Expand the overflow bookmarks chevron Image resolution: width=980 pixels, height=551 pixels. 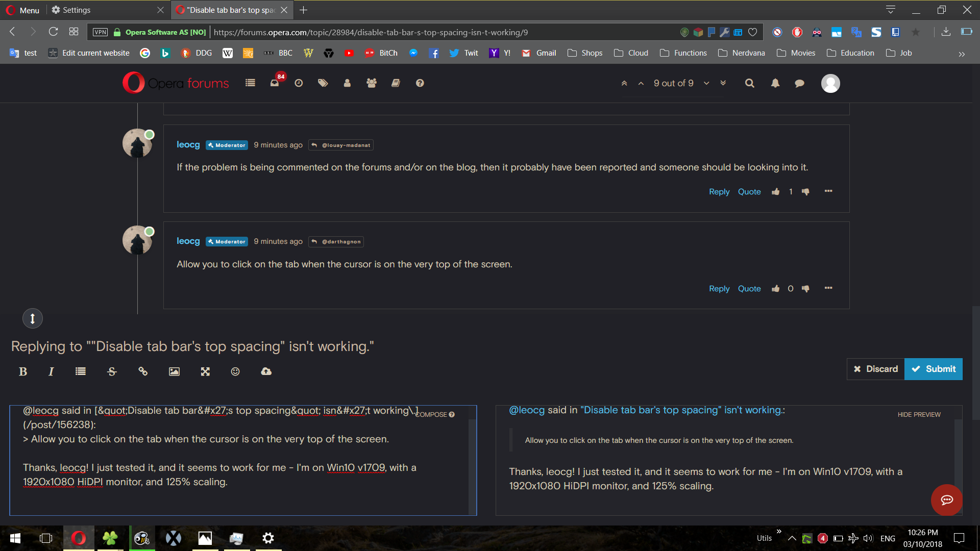click(x=962, y=54)
